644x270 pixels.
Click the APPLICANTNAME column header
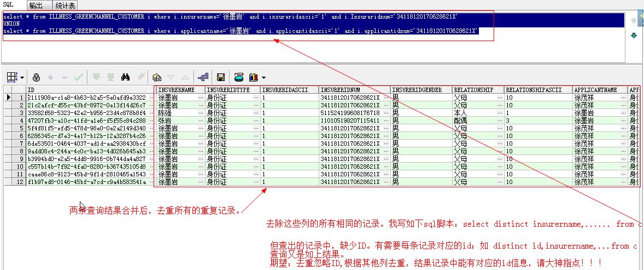coord(600,90)
